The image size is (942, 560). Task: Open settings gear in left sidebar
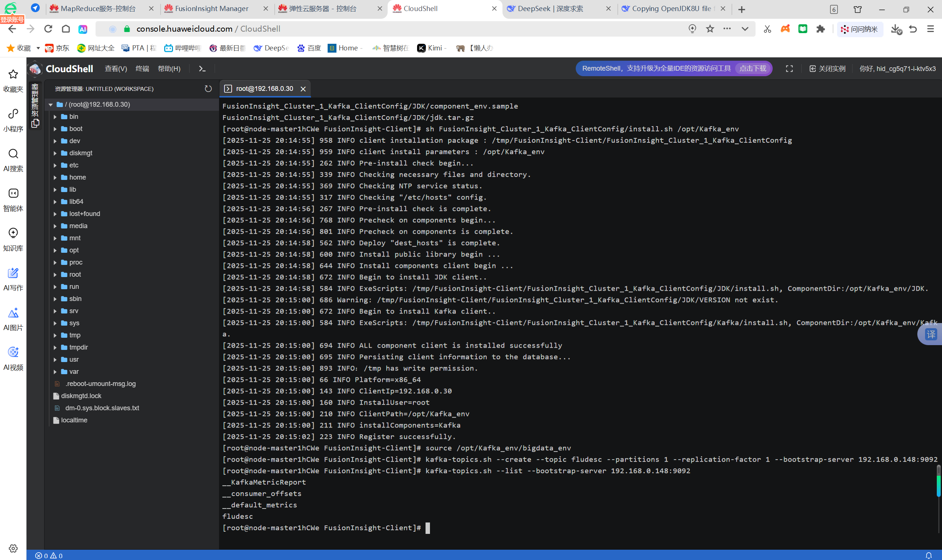(13, 548)
